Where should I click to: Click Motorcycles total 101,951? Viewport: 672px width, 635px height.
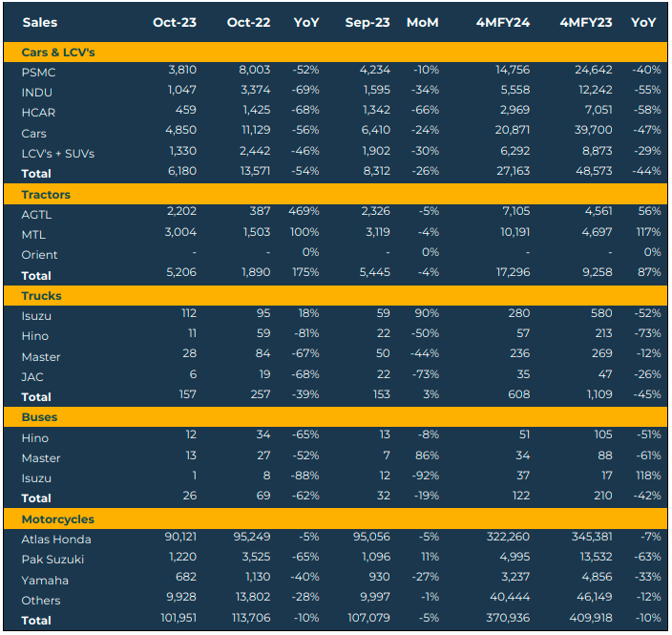tap(178, 618)
